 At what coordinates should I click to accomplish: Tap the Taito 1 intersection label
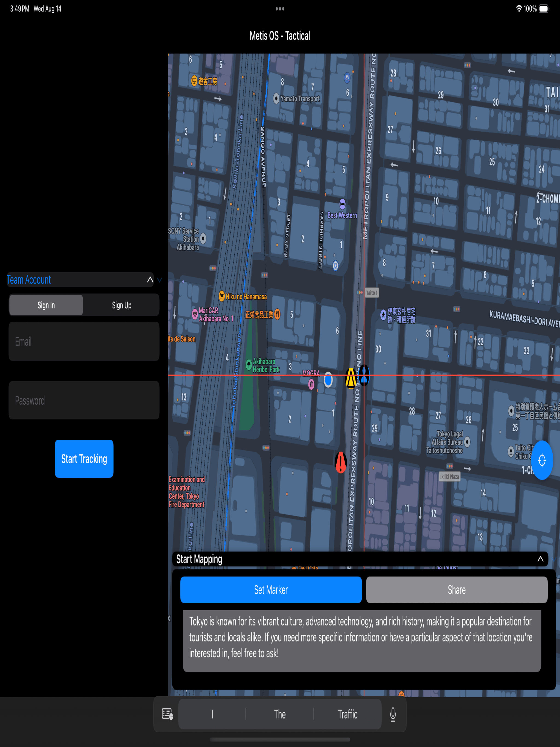pyautogui.click(x=372, y=293)
